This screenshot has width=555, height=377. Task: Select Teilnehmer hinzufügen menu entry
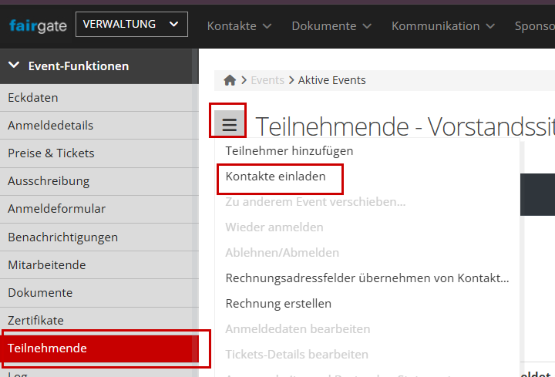[x=289, y=151]
